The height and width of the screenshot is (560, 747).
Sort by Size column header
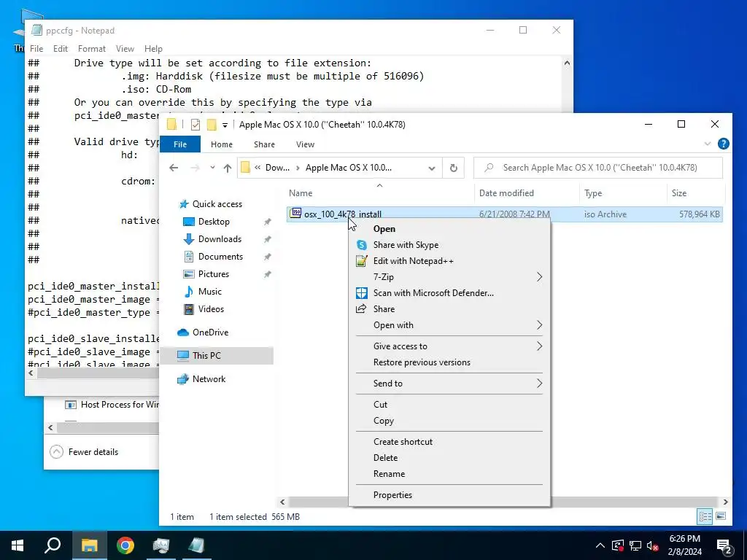point(695,192)
